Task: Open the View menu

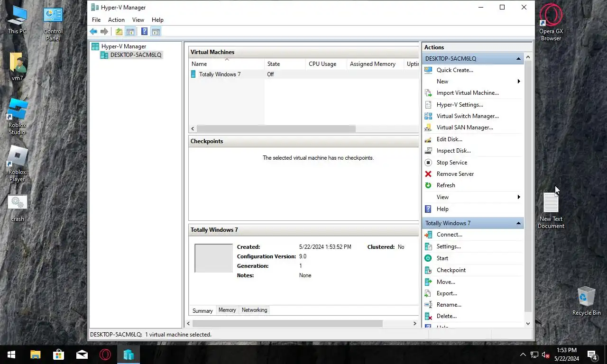Action: click(138, 20)
